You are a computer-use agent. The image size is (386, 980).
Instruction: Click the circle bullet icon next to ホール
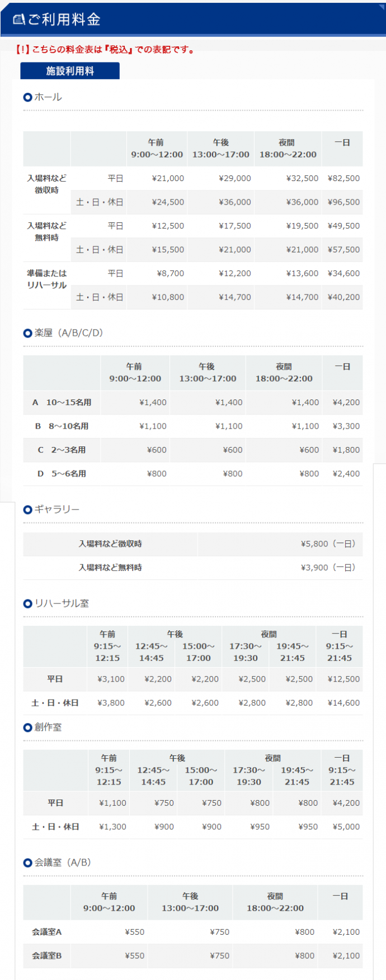[27, 97]
